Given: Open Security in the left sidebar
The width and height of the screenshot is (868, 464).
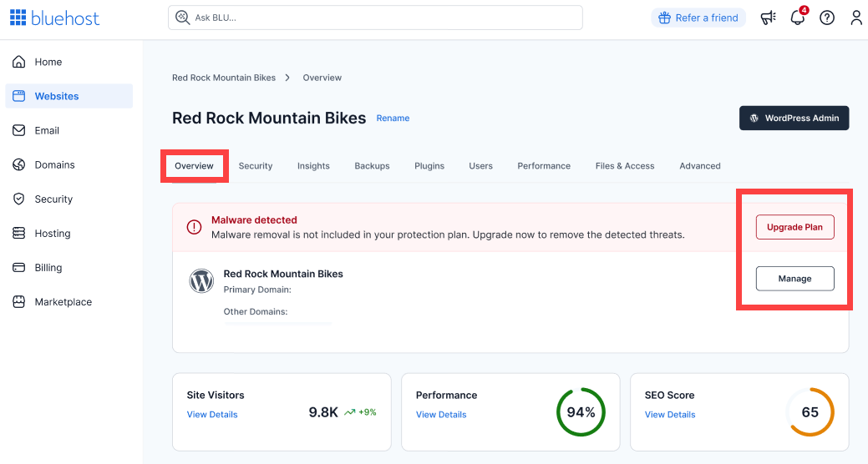Looking at the screenshot, I should coord(69,199).
